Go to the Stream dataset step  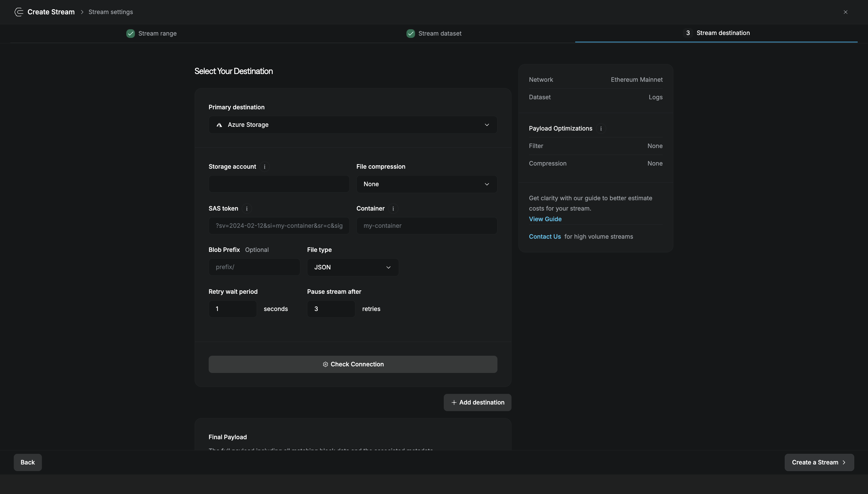434,34
